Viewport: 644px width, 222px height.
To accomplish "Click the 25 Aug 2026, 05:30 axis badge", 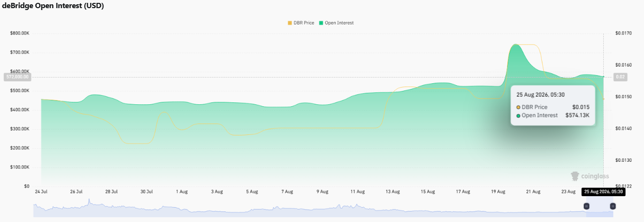I will 603,191.
